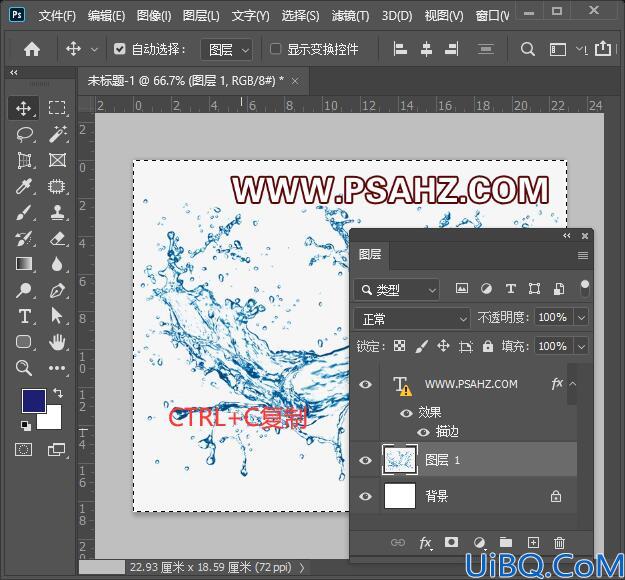Select the Crop tool

click(24, 160)
